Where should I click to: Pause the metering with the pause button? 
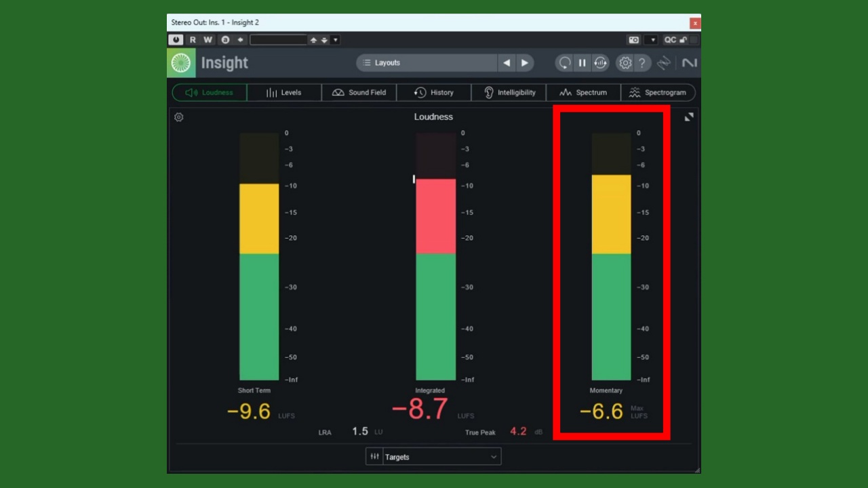point(582,63)
